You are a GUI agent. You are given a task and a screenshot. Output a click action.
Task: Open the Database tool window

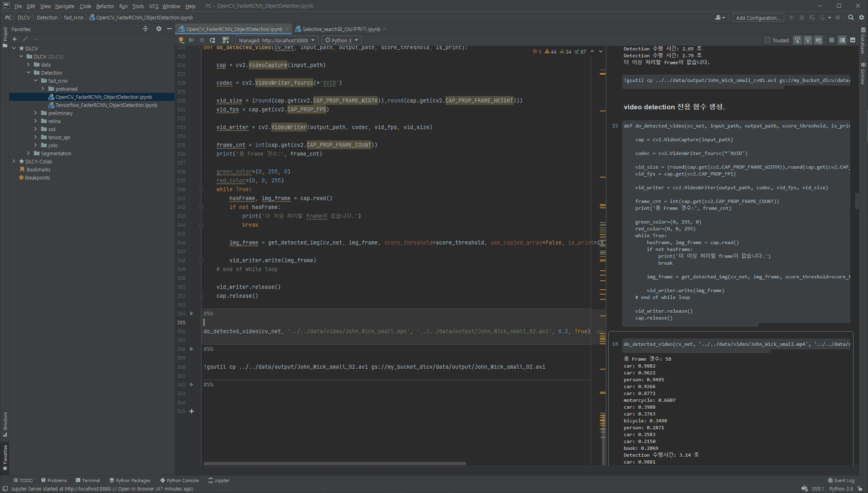(863, 40)
